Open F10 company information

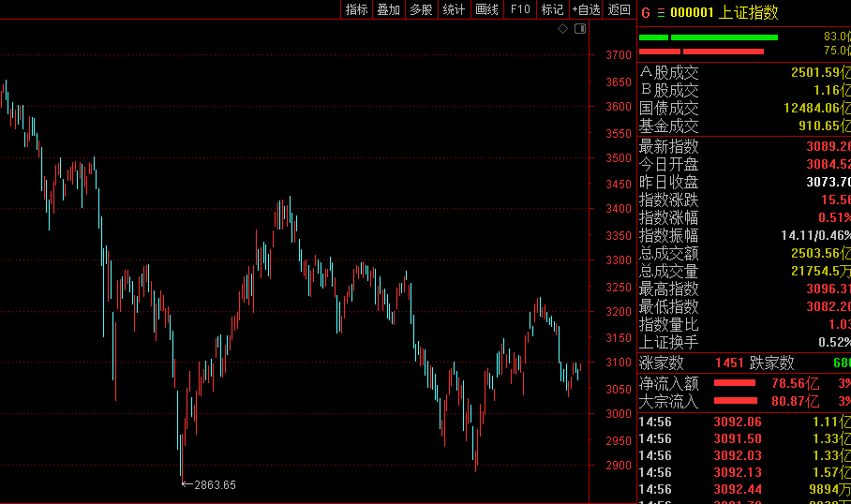(x=519, y=9)
